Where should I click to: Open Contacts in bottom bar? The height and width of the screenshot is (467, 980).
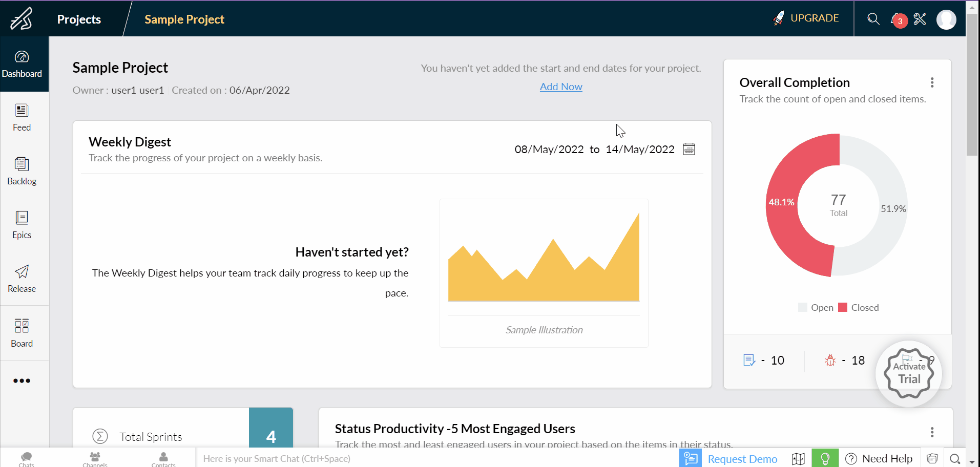click(163, 459)
